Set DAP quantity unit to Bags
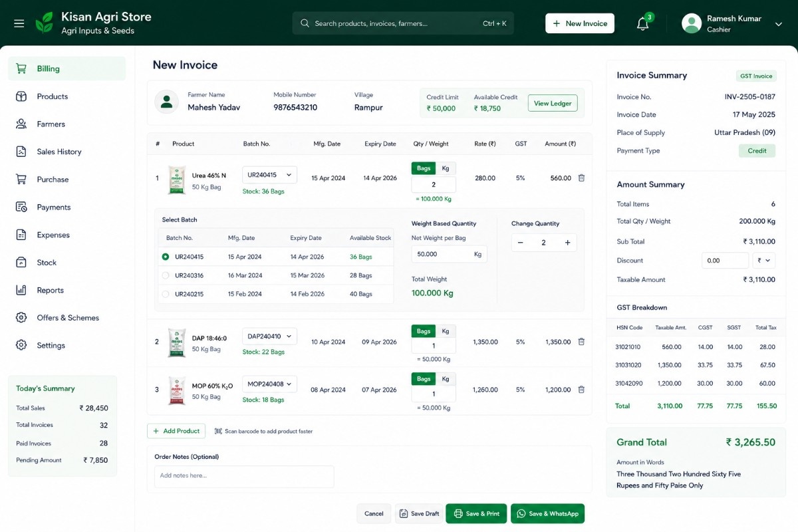Screen dimensions: 798x532 tap(424, 331)
